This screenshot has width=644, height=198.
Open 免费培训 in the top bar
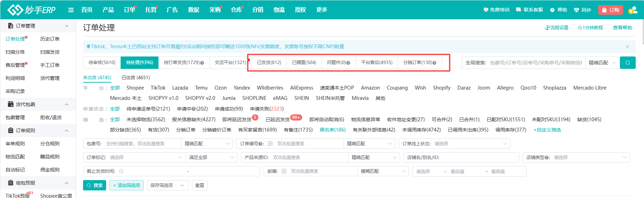(x=496, y=10)
